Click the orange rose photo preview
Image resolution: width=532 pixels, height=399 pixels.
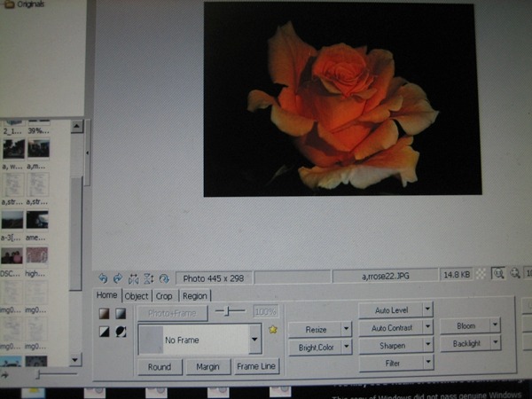pyautogui.click(x=342, y=99)
